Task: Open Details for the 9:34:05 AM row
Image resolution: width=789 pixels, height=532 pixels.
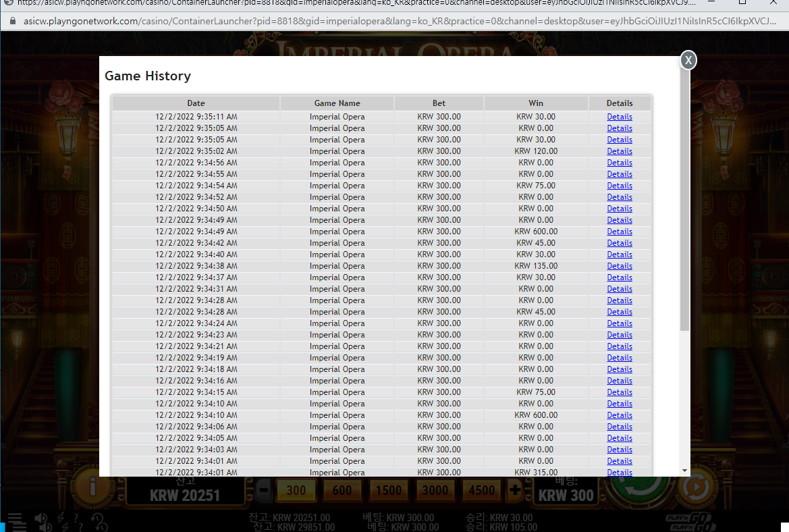Action: 620,438
